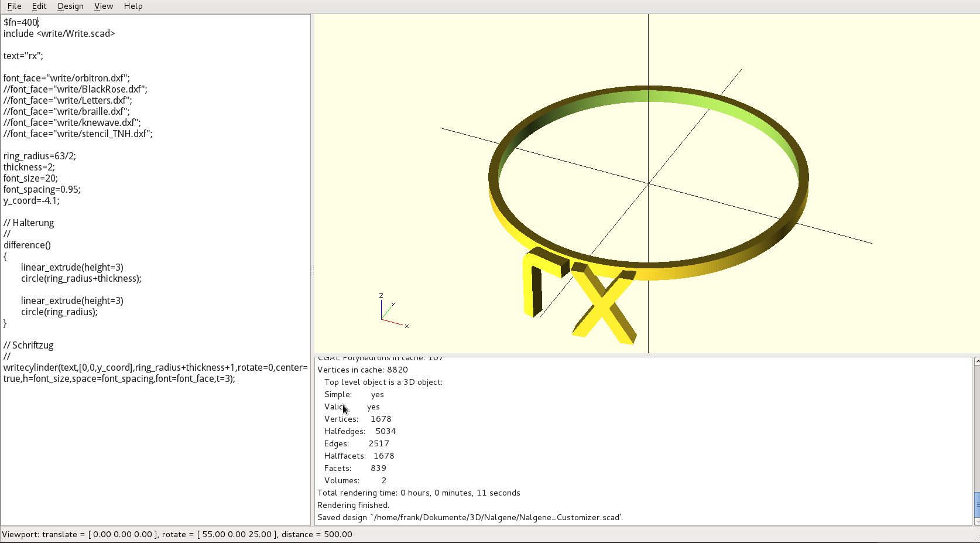Click the commented knewave.dxf font line
The width and height of the screenshot is (980, 543).
[72, 122]
